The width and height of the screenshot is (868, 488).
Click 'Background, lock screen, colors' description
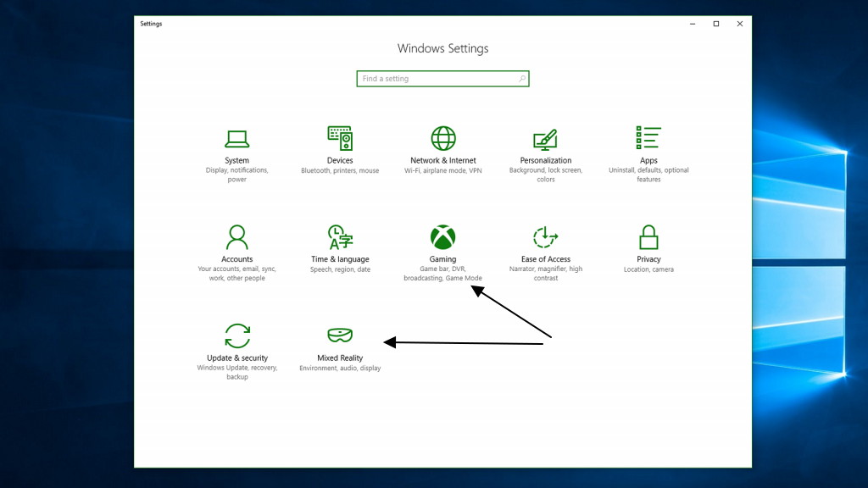coord(545,175)
